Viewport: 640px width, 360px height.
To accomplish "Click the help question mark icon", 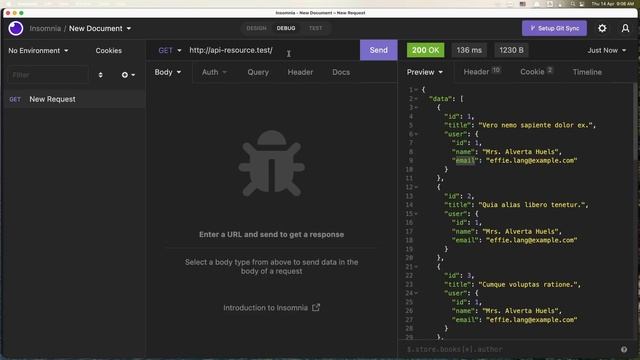I will coord(624,349).
